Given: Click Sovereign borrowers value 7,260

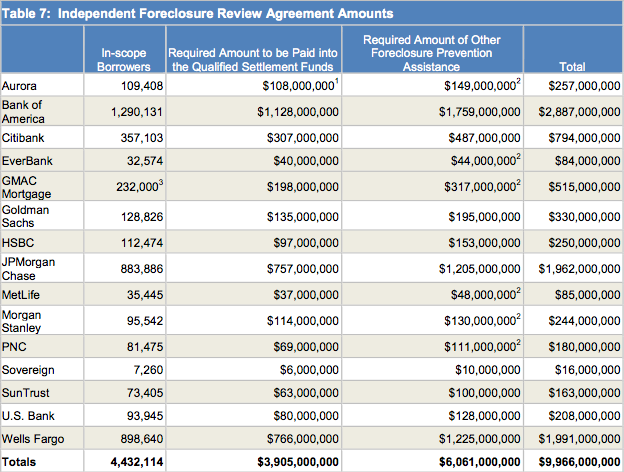Looking at the screenshot, I should [x=148, y=370].
